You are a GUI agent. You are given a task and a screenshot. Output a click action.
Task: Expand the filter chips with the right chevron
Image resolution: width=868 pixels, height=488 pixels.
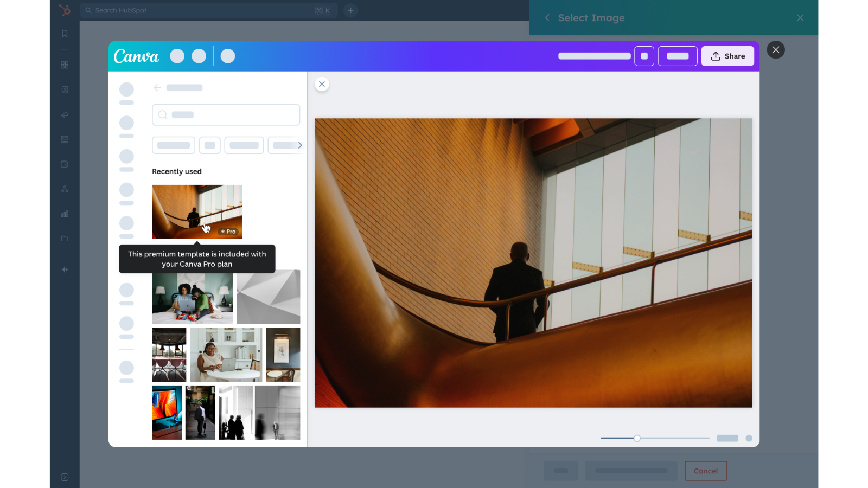300,145
